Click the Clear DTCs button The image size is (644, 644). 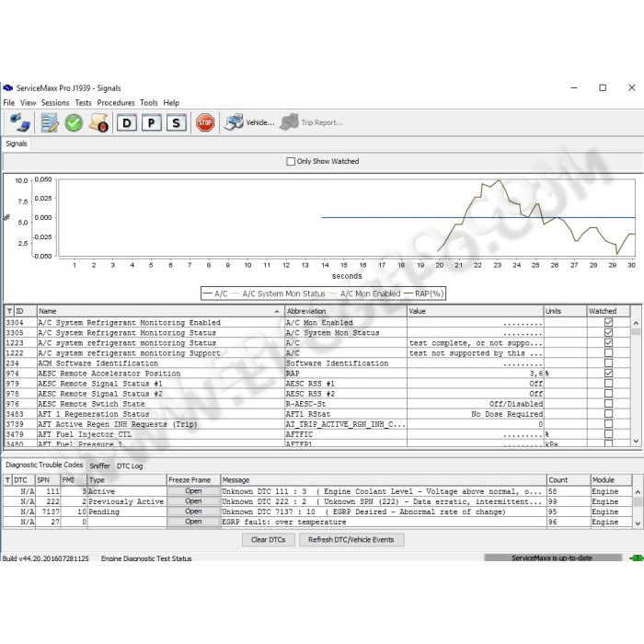coord(267,540)
